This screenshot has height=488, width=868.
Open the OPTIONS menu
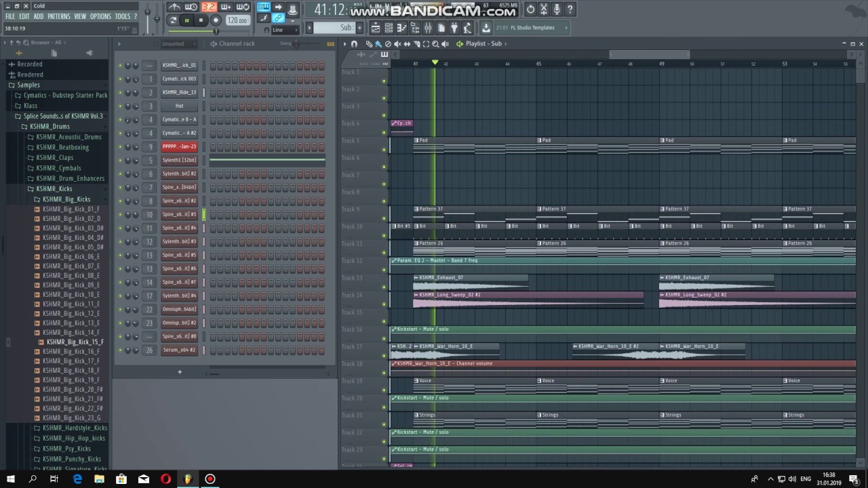pyautogui.click(x=100, y=16)
